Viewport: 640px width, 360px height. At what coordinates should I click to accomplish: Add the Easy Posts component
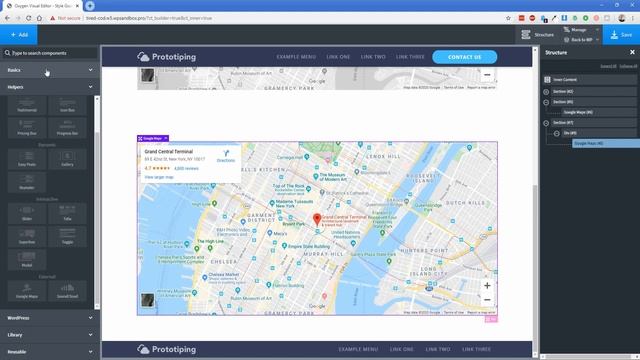tap(27, 159)
